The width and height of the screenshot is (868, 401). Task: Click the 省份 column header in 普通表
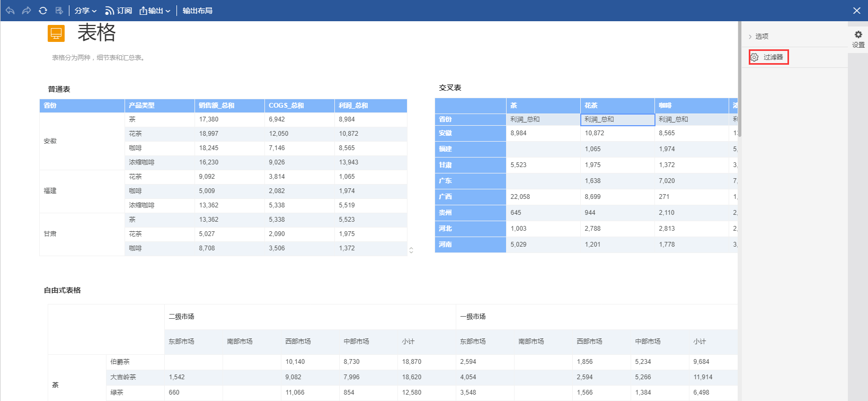coord(82,106)
